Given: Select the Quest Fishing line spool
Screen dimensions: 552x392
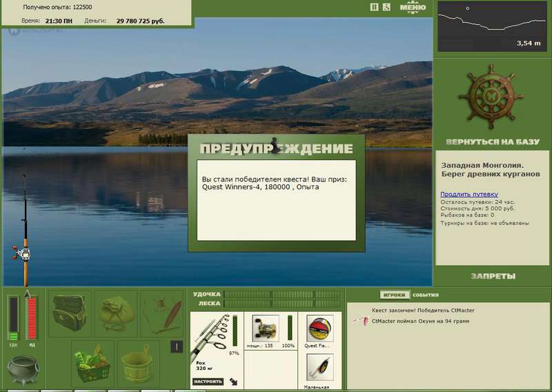Looking at the screenshot, I should (x=319, y=328).
